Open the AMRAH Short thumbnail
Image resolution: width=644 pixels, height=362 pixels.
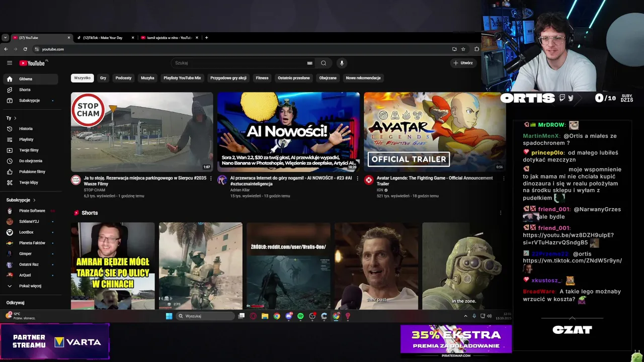click(113, 266)
